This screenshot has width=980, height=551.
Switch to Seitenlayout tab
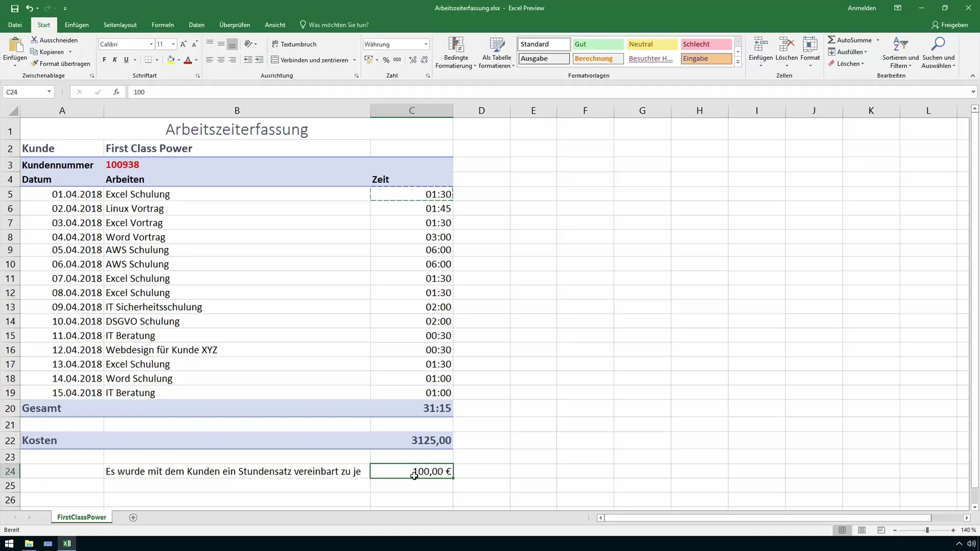[x=120, y=24]
